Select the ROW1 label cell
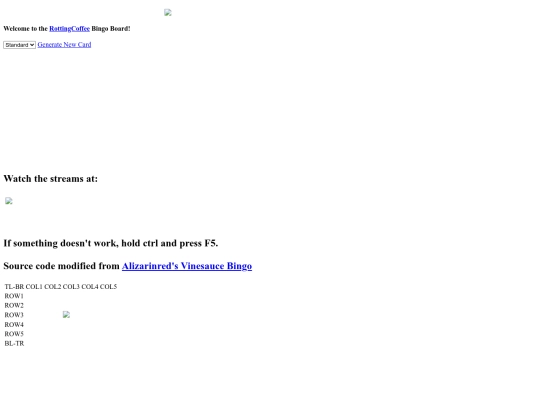Image resolution: width=540 pixels, height=405 pixels. click(x=14, y=296)
